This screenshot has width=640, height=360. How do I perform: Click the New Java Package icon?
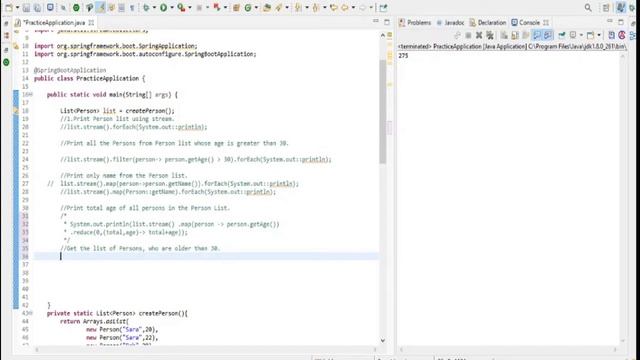tap(236, 7)
